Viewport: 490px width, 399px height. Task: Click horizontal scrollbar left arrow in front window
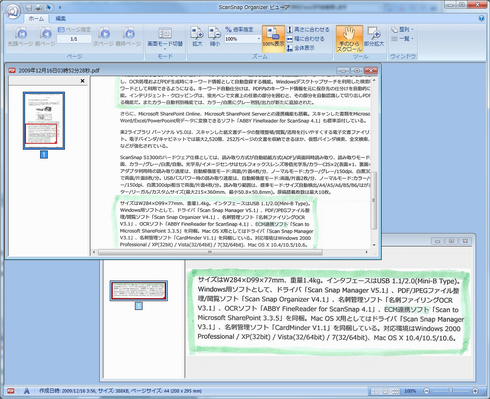[94, 252]
